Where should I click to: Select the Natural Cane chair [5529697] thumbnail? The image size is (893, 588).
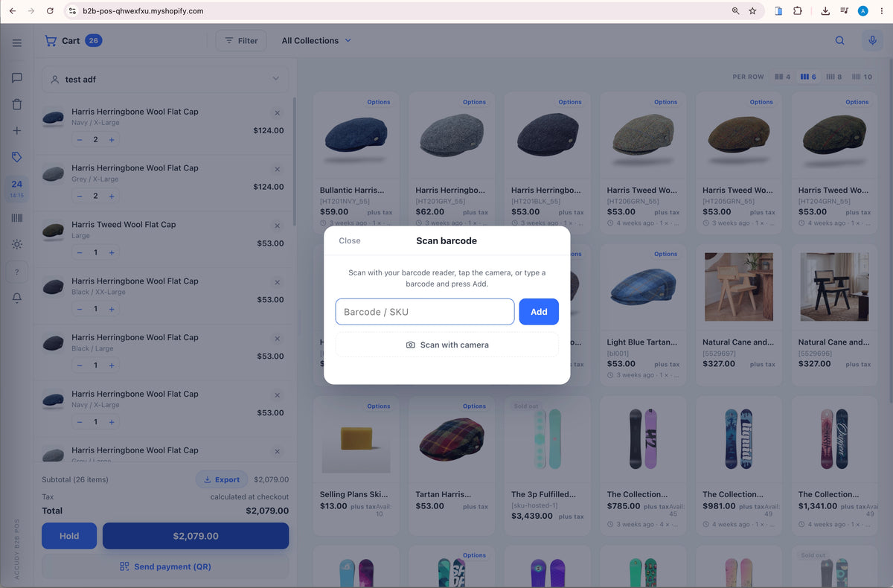tap(739, 287)
